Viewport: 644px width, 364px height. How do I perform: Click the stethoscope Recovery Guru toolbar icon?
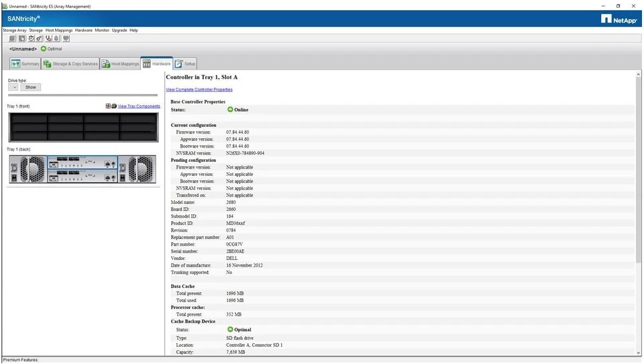pyautogui.click(x=48, y=38)
